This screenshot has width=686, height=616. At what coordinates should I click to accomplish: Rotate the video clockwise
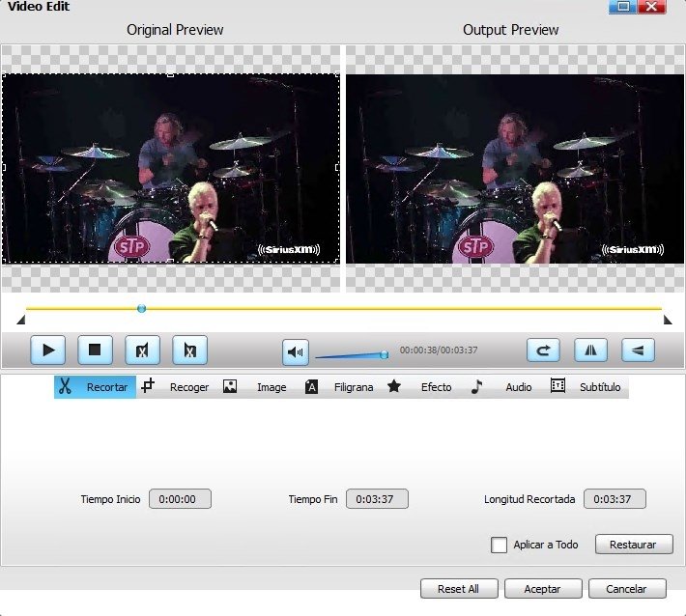pos(543,350)
